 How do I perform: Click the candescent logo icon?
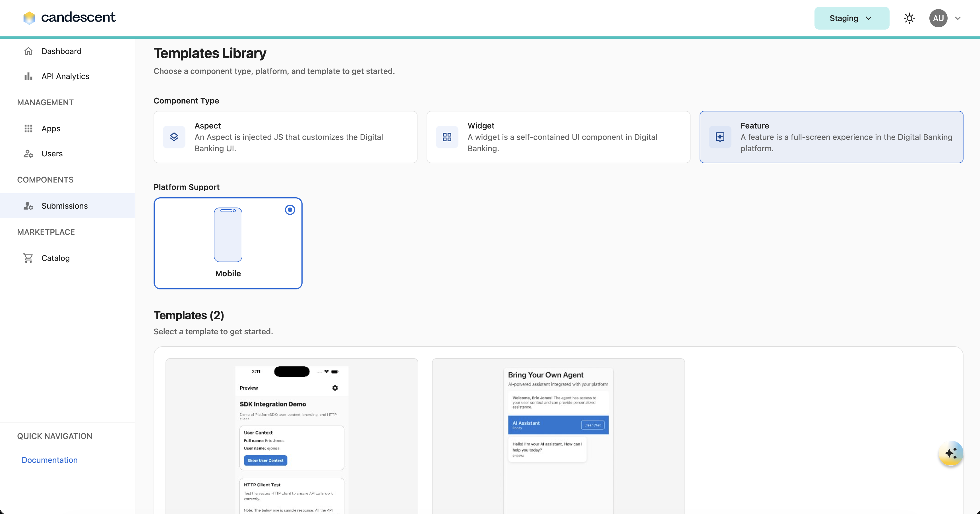(29, 18)
